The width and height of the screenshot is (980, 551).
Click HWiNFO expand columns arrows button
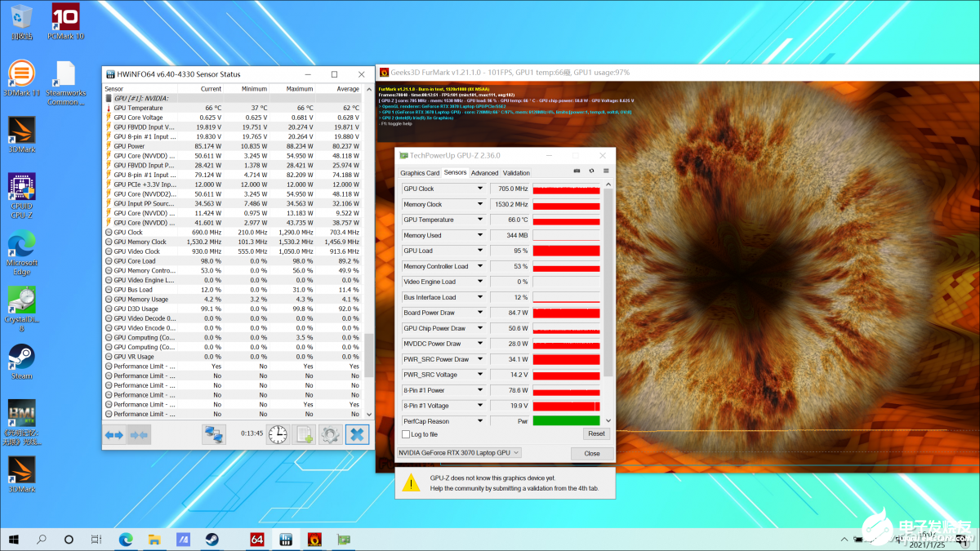pyautogui.click(x=114, y=435)
